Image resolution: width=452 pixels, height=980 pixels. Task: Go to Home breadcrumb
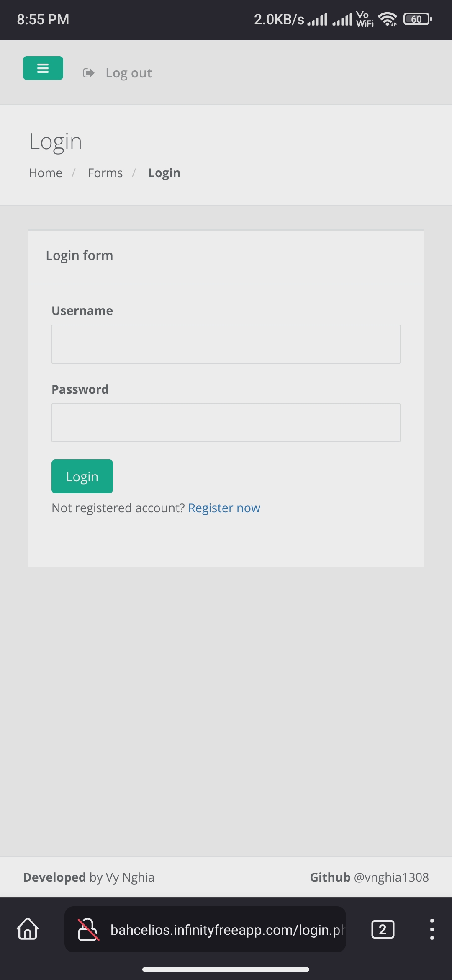click(x=46, y=173)
